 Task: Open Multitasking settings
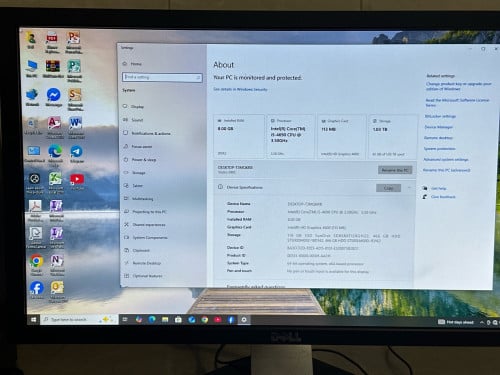pos(139,199)
